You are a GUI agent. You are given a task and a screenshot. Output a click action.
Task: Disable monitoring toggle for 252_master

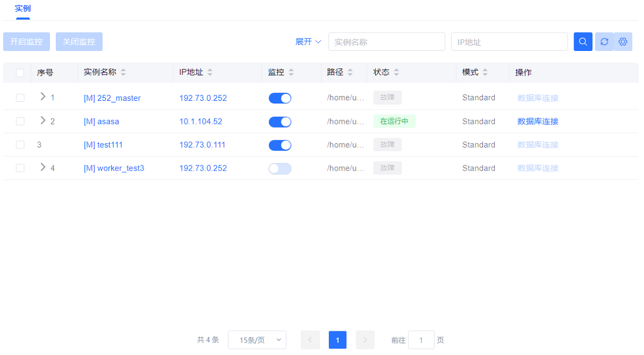pos(280,98)
